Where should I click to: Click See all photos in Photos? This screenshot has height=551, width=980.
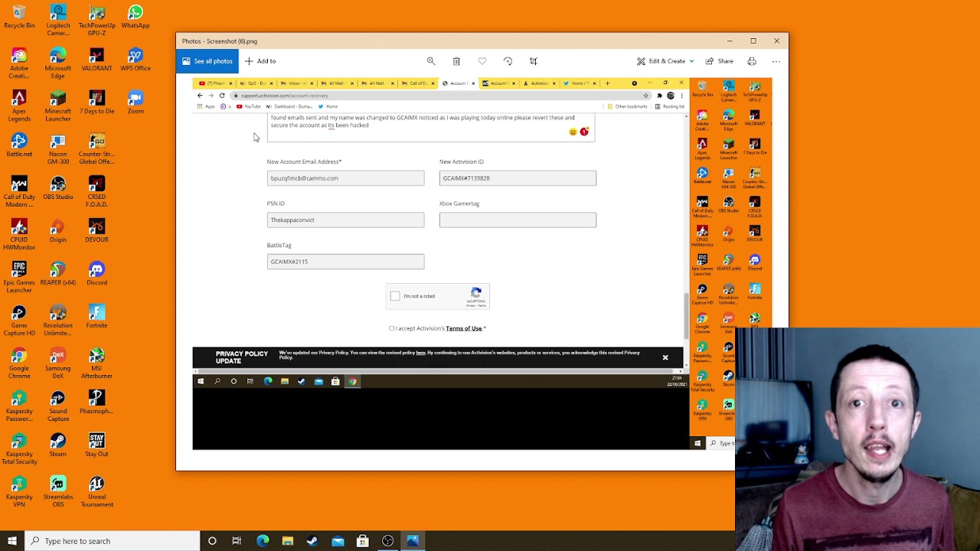tap(207, 61)
